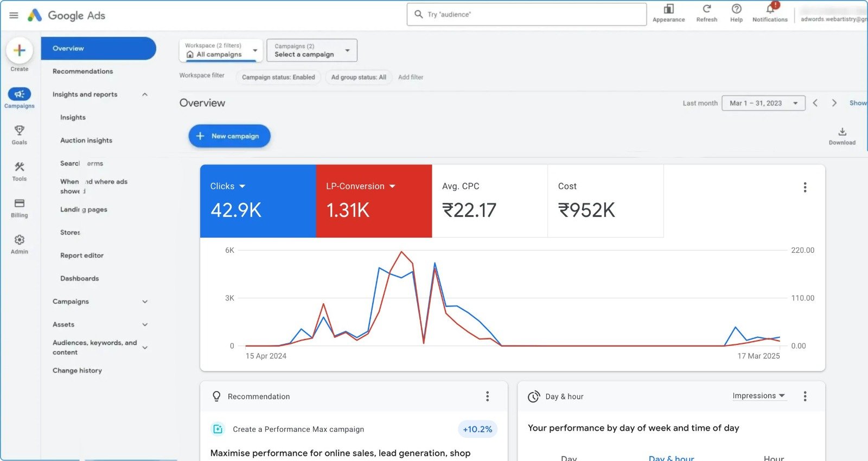Click the New campaign button
This screenshot has height=461, width=868.
229,136
